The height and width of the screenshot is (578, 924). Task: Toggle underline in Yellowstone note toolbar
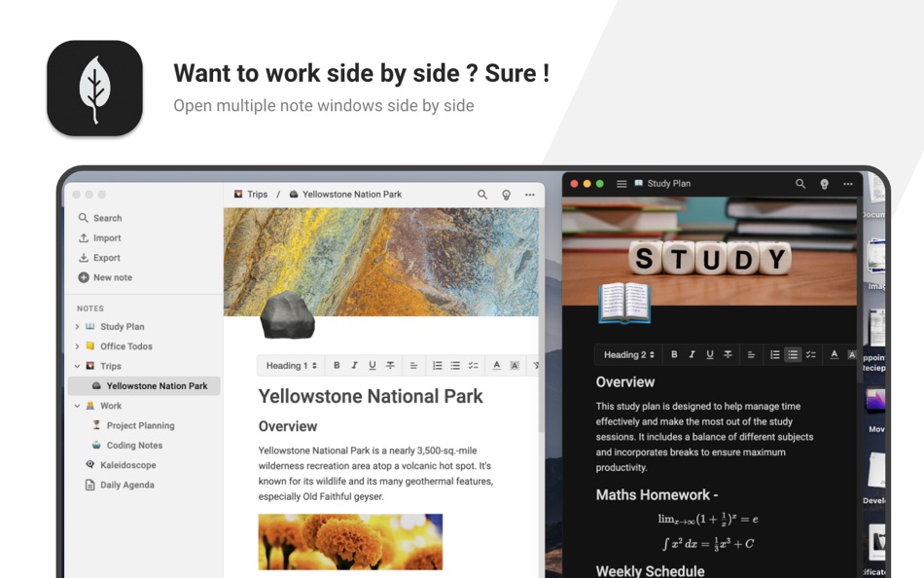(372, 366)
